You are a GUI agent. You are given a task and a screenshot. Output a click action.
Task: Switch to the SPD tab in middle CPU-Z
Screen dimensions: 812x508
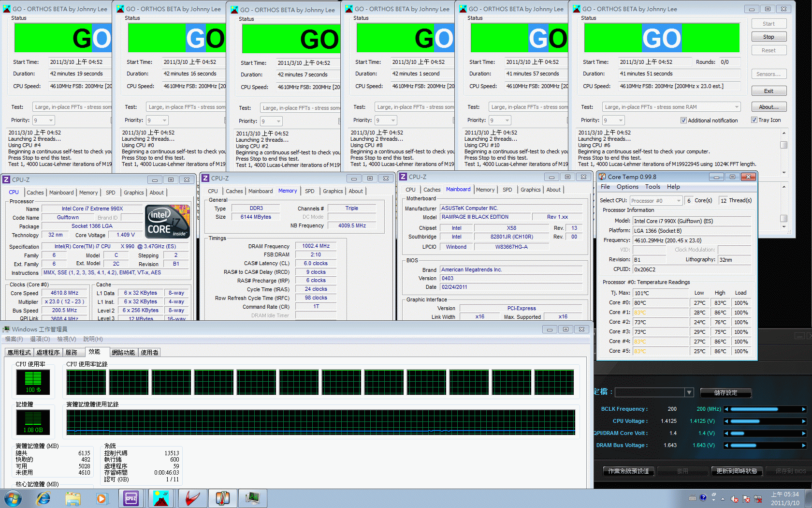[309, 191]
